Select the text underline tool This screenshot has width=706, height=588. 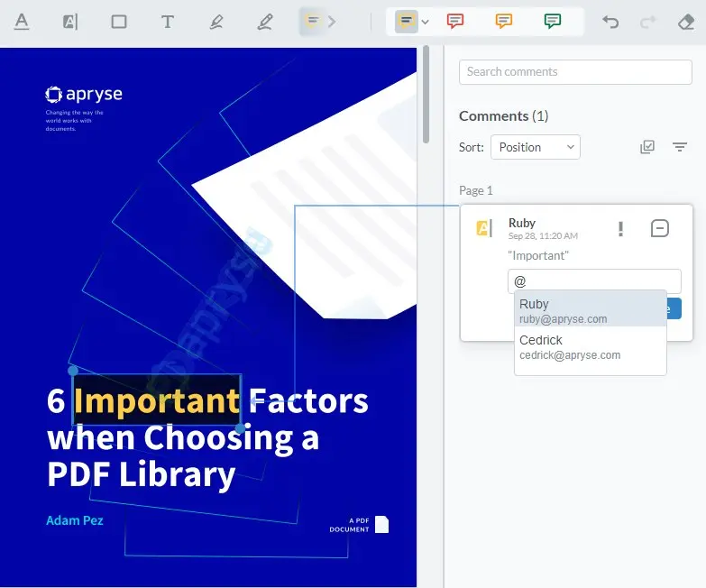pyautogui.click(x=22, y=21)
